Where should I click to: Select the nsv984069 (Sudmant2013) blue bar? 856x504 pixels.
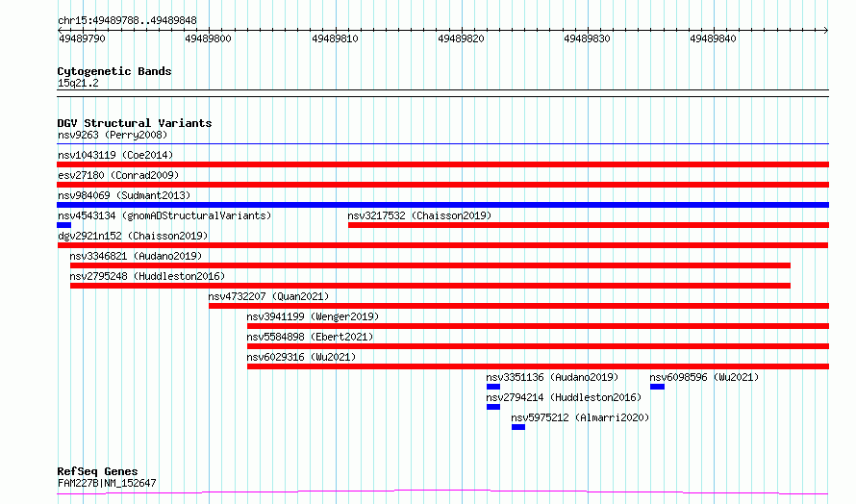click(442, 205)
